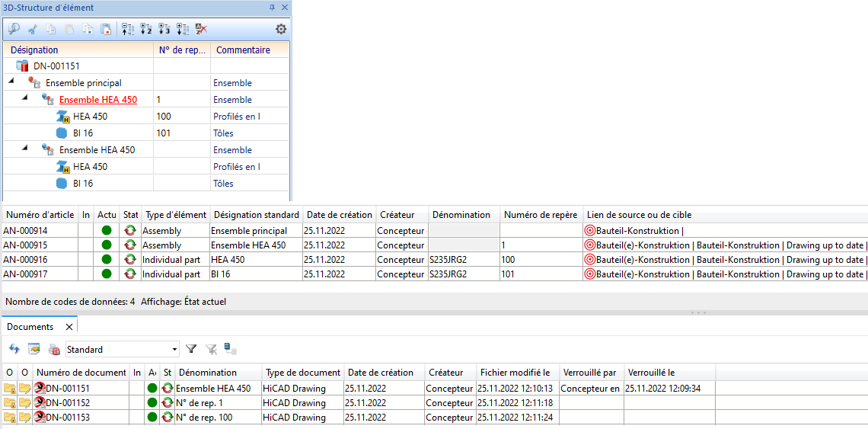Screen dimensions: 868x429
Task: Collapse the underlined Ensemble HEA 450 node
Action: 24,99
